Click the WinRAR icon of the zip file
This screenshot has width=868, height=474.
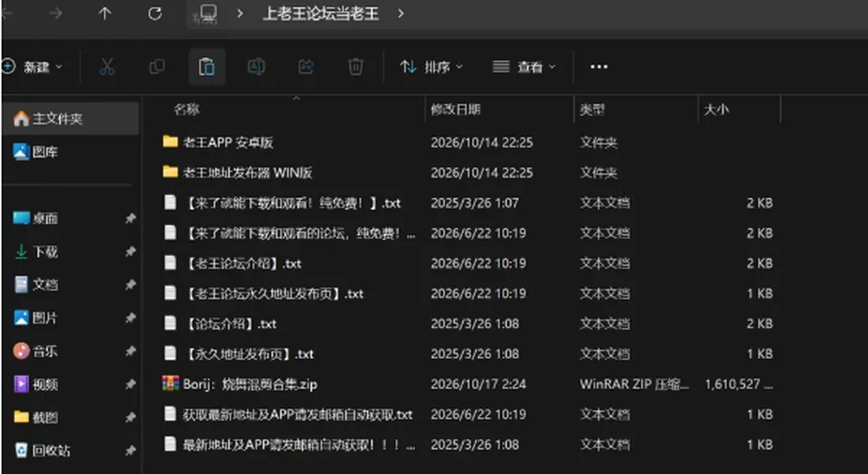(171, 384)
